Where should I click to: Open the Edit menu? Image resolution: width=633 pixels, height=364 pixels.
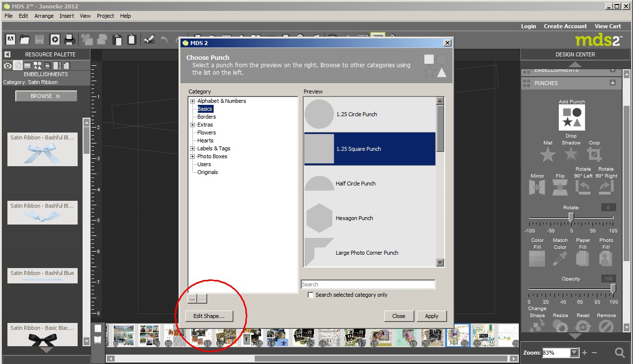click(x=23, y=16)
